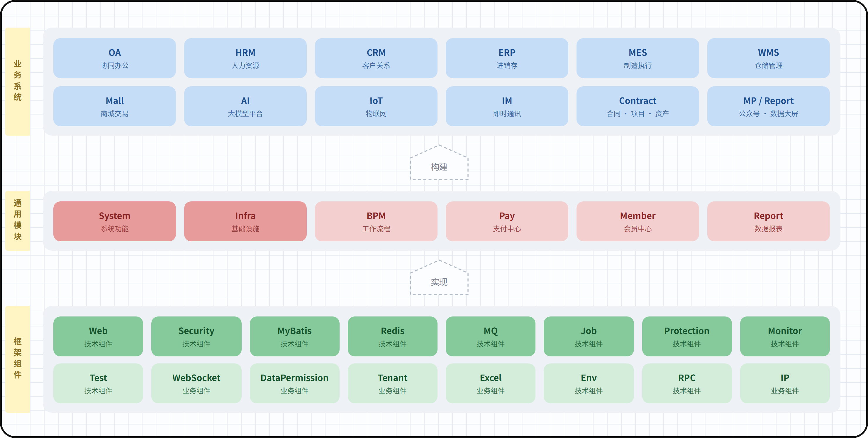Screen dimensions: 868x438
Task: Click the IoT 物联网 card
Action: 376,106
